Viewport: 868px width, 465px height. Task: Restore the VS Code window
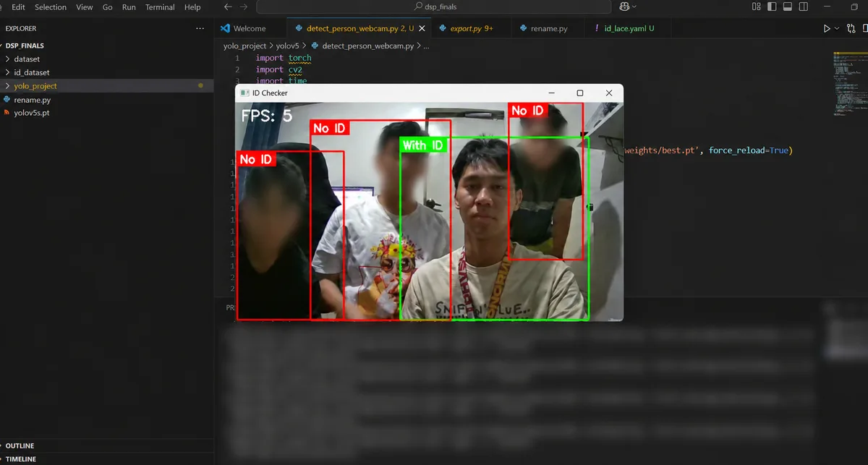point(855,7)
